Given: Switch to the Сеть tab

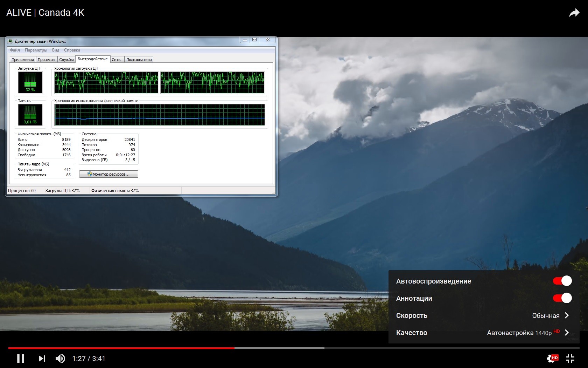Looking at the screenshot, I should tap(116, 60).
